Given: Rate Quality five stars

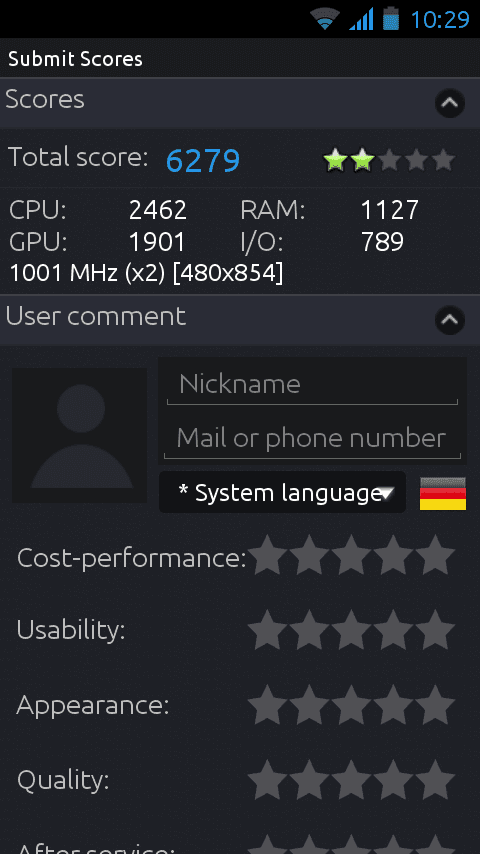Looking at the screenshot, I should point(435,780).
